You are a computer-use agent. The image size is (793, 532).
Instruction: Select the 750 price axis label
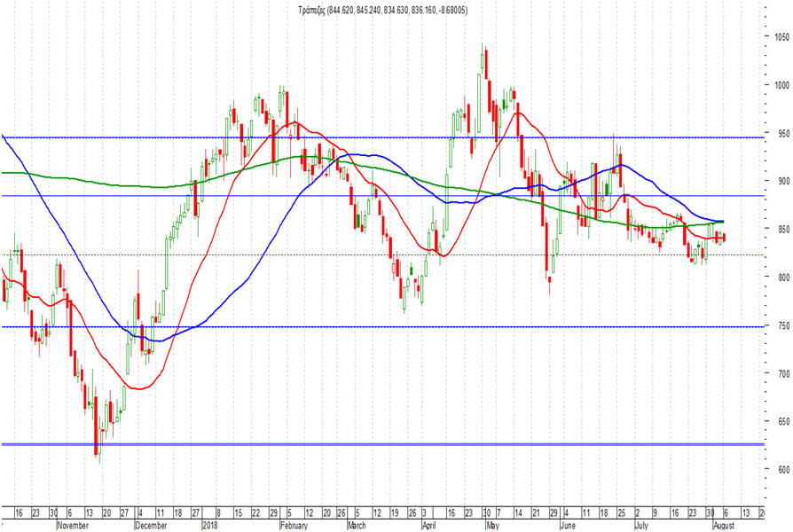[x=783, y=326]
